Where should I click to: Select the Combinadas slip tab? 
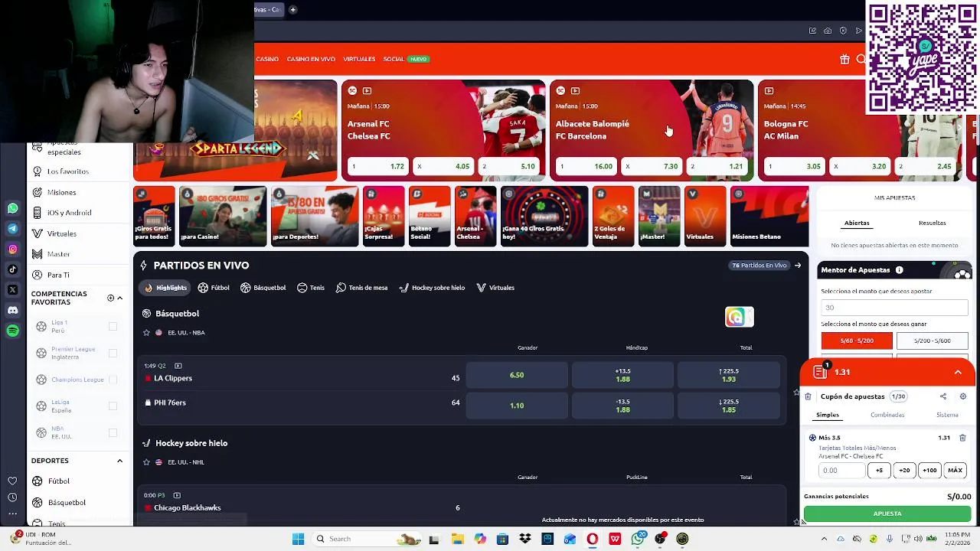[887, 415]
